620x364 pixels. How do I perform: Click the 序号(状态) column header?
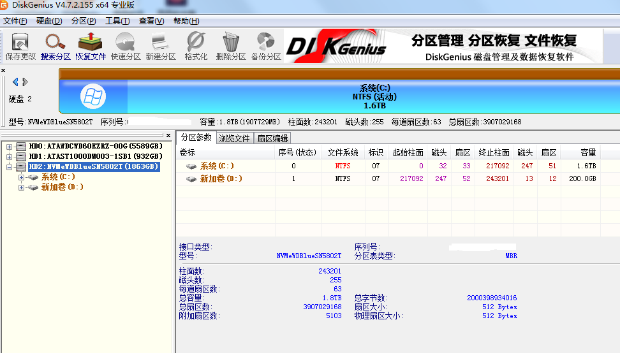298,152
